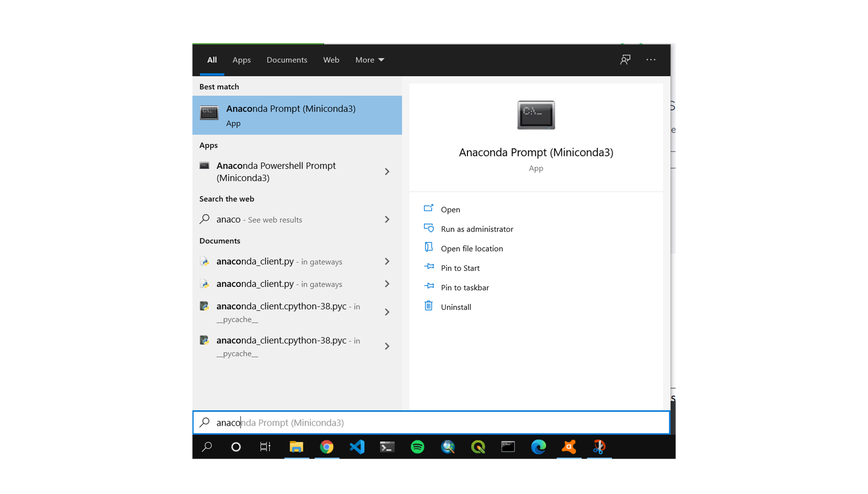Click Pin to Start
Image resolution: width=868 pixels, height=494 pixels.
460,268
